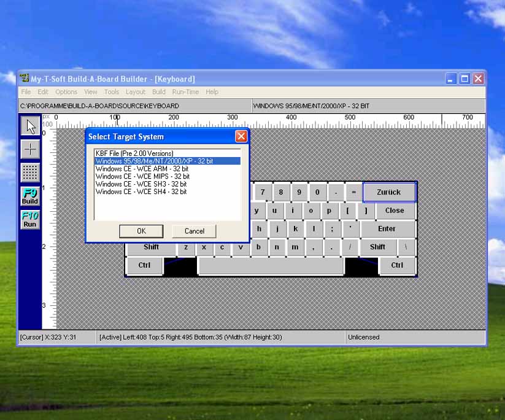Select the 7 key on layout

coord(263,192)
